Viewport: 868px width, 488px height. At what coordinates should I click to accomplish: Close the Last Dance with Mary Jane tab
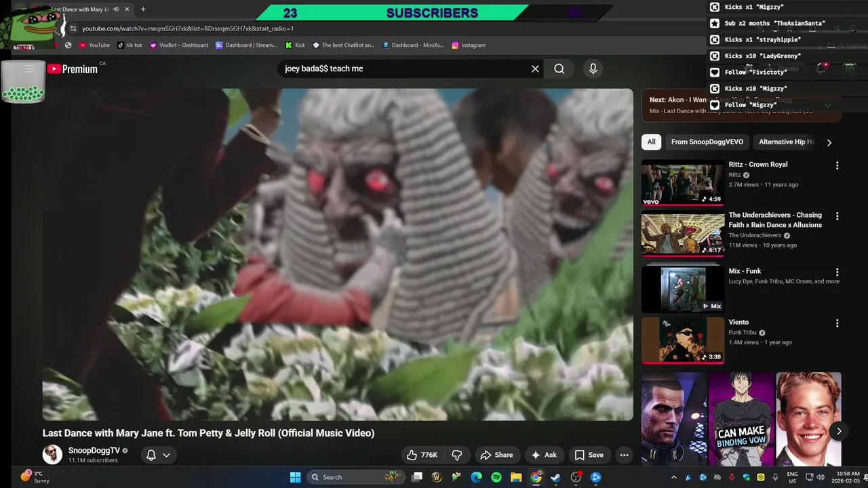click(127, 9)
